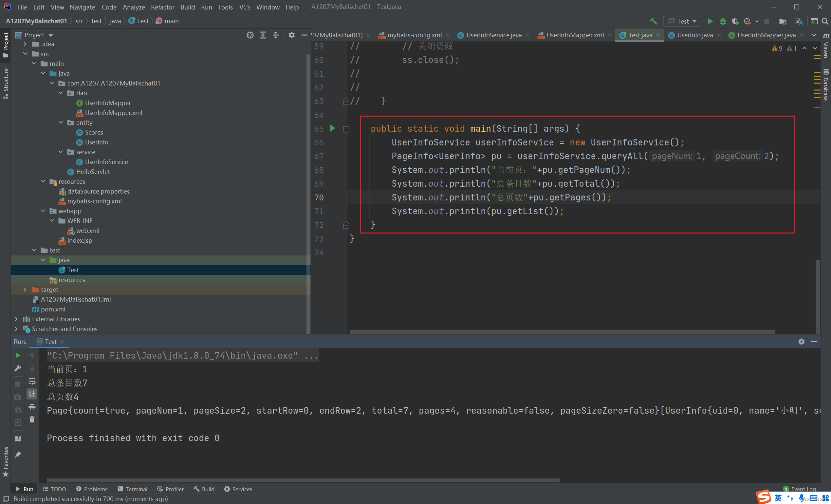Open Project panel settings gear
Screen dimensions: 831x504
292,35
